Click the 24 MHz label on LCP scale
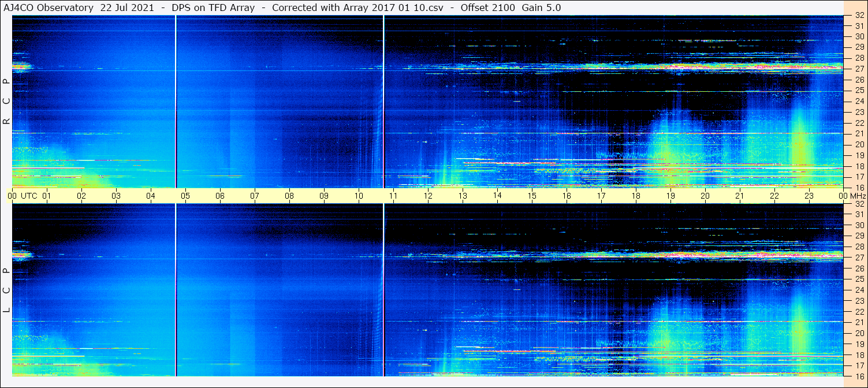 [859, 290]
